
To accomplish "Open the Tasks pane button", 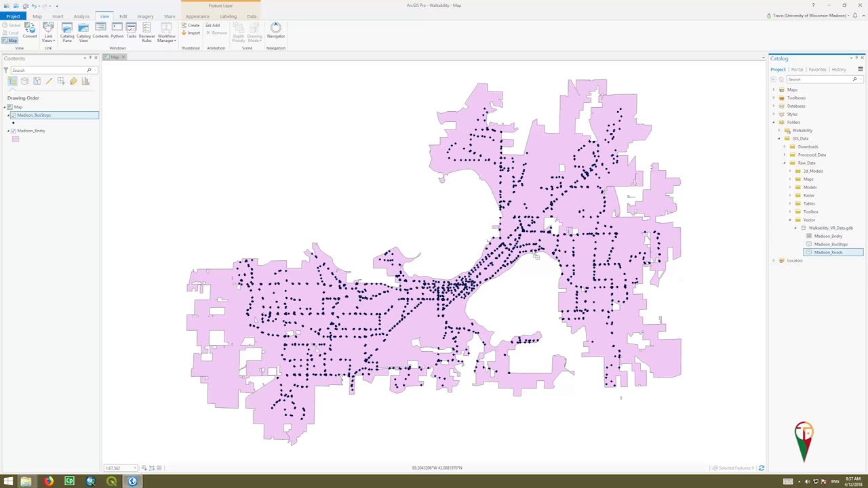I will point(132,30).
